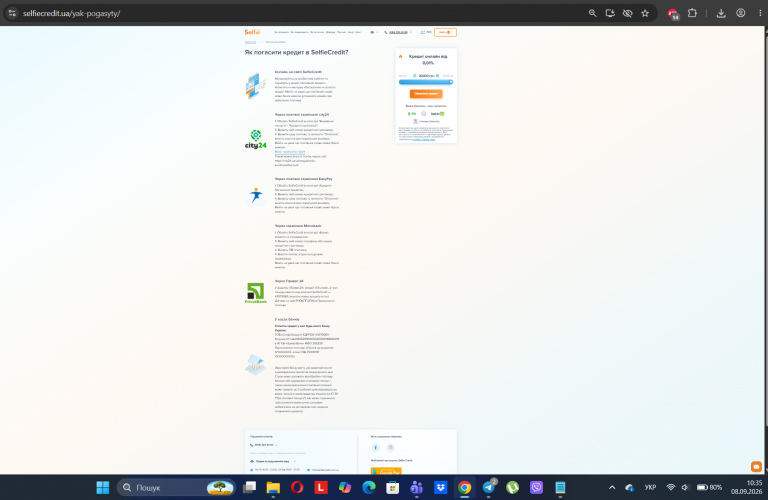This screenshot has height=500, width=768.
Task: Open Chrome downloads
Action: click(x=721, y=13)
